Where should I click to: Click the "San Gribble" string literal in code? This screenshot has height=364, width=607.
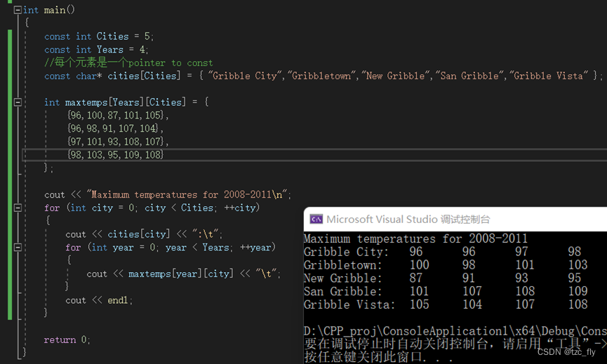469,76
